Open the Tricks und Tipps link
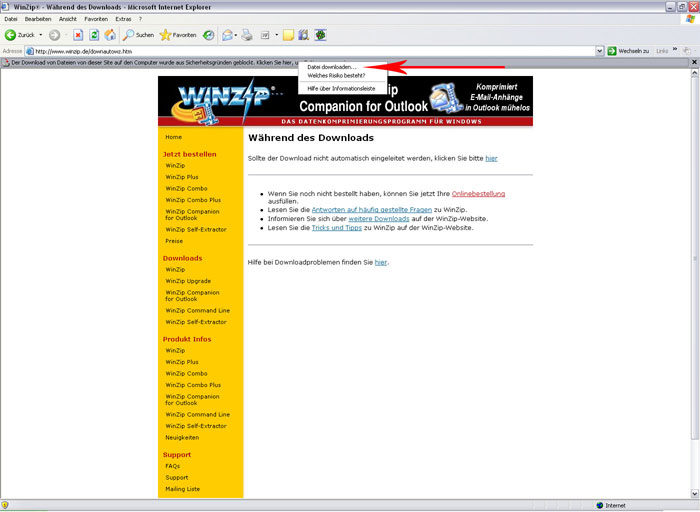This screenshot has height=512, width=700. pos(337,227)
